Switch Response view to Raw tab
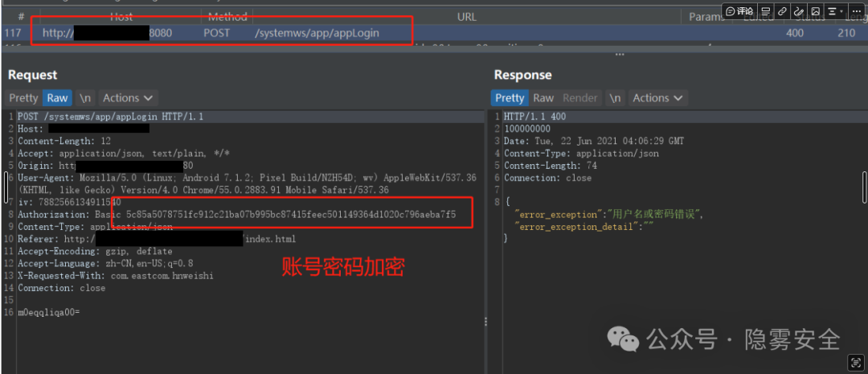The width and height of the screenshot is (868, 374). click(543, 98)
